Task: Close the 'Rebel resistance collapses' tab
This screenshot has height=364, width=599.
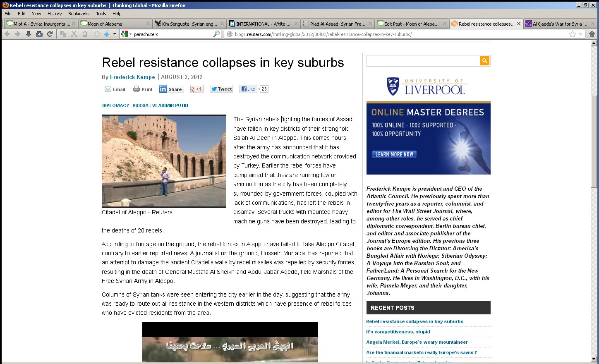Action: (519, 24)
